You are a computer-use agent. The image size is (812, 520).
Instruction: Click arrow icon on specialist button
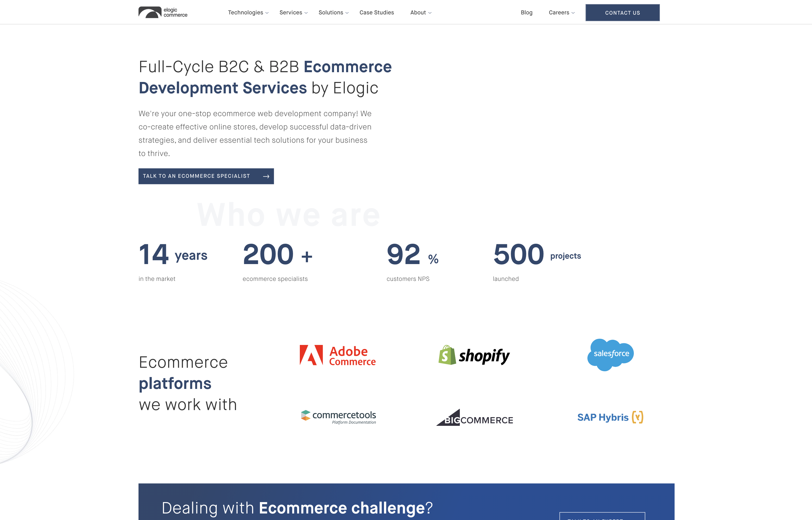click(266, 176)
